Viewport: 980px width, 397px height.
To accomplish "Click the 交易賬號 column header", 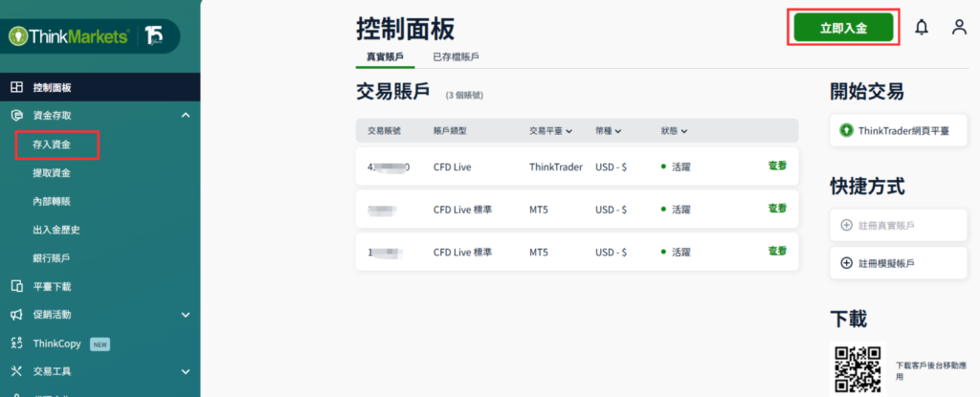I will (x=385, y=131).
